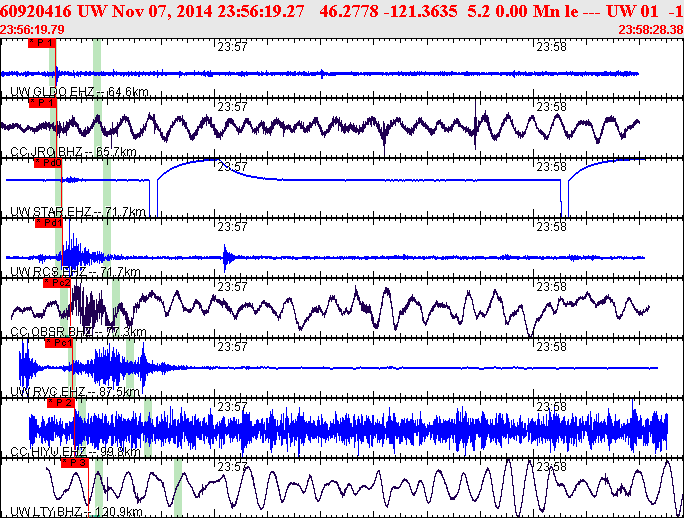Click the event header line starting 60920416 UW
Viewport: 684px width, 518px height.
point(342,11)
